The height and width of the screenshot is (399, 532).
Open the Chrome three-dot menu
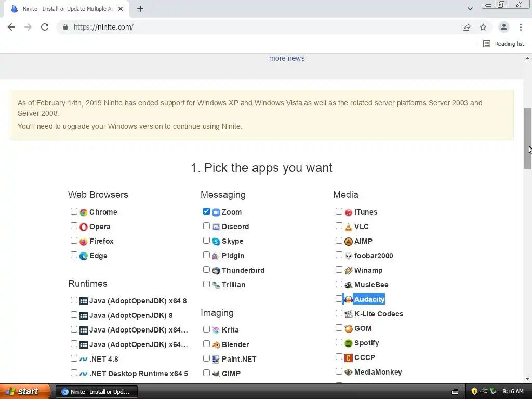coord(521,27)
